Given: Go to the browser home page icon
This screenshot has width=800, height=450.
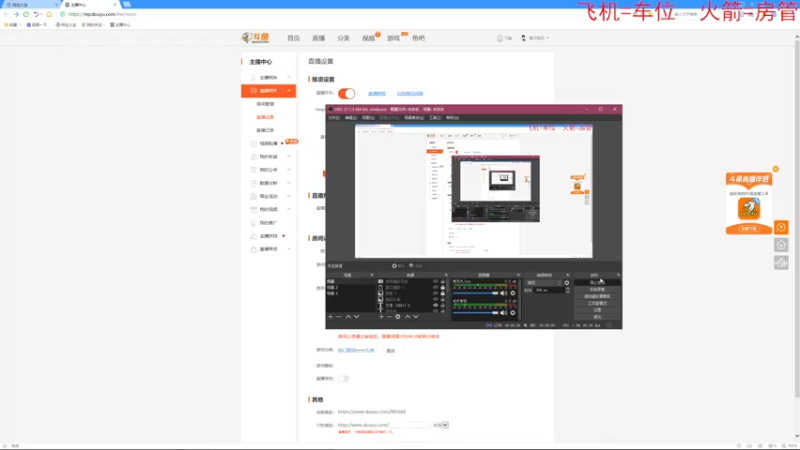Looking at the screenshot, I should pyautogui.click(x=49, y=14).
